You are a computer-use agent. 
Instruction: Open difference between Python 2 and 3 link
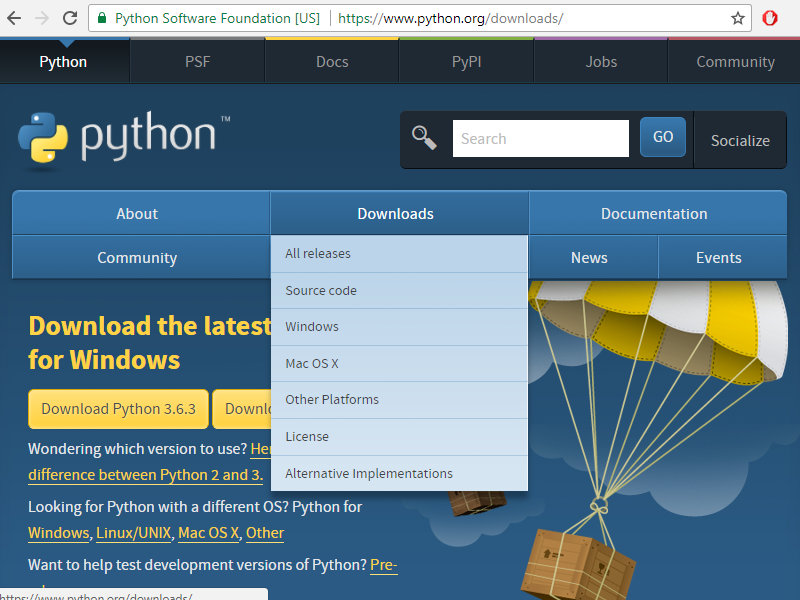pyautogui.click(x=145, y=475)
